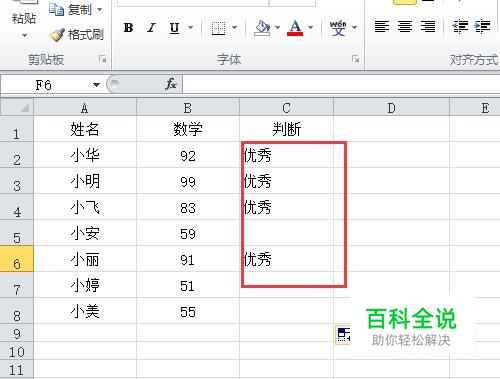The width and height of the screenshot is (500, 379).
Task: Click the select-all corner triangle
Action: (x=17, y=107)
